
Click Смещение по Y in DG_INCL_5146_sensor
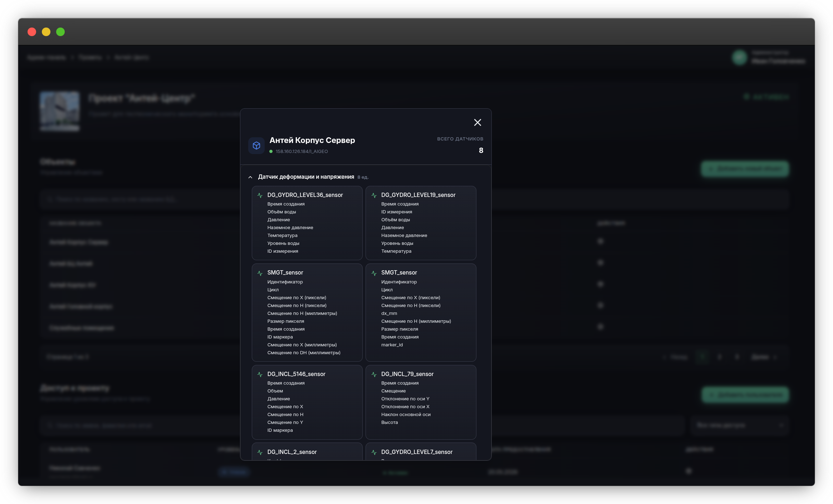coord(285,423)
